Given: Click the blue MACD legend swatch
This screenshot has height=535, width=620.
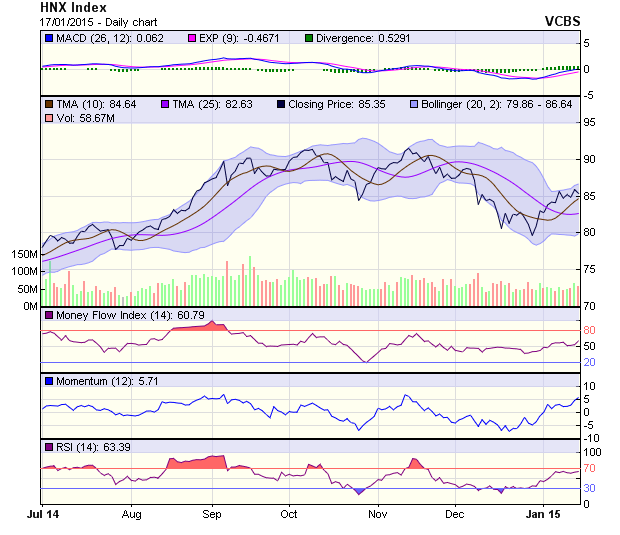Looking at the screenshot, I should tap(48, 38).
